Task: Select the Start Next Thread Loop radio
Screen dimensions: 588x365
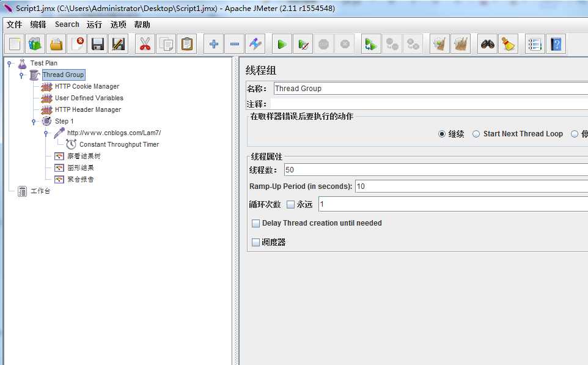Action: coord(476,134)
